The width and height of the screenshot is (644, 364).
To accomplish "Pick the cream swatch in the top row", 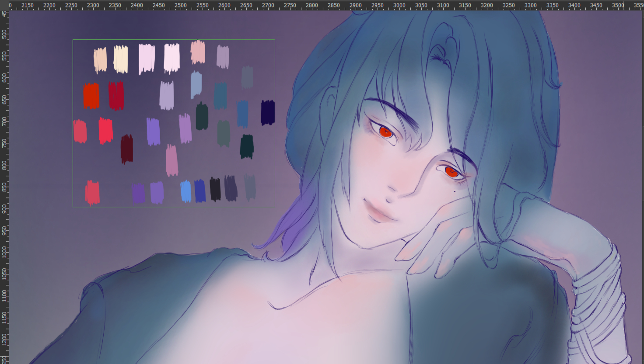I will pyautogui.click(x=121, y=59).
